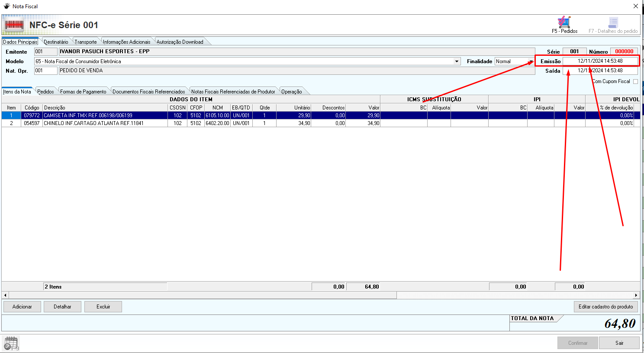The image size is (644, 353).
Task: Click the Detalhar button
Action: click(x=62, y=307)
